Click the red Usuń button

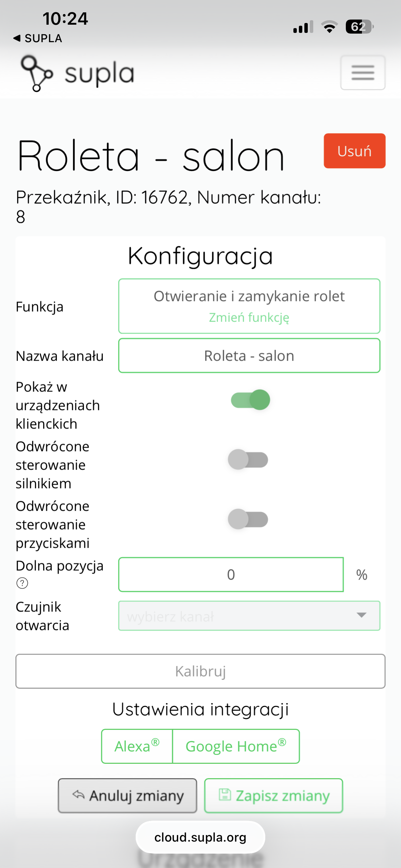354,151
